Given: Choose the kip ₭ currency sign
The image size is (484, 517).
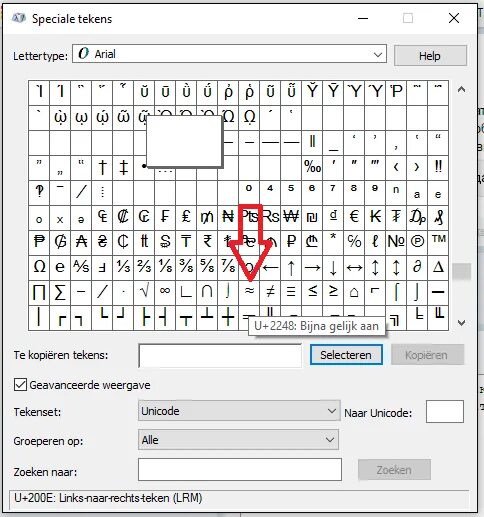Looking at the screenshot, I should tap(375, 217).
